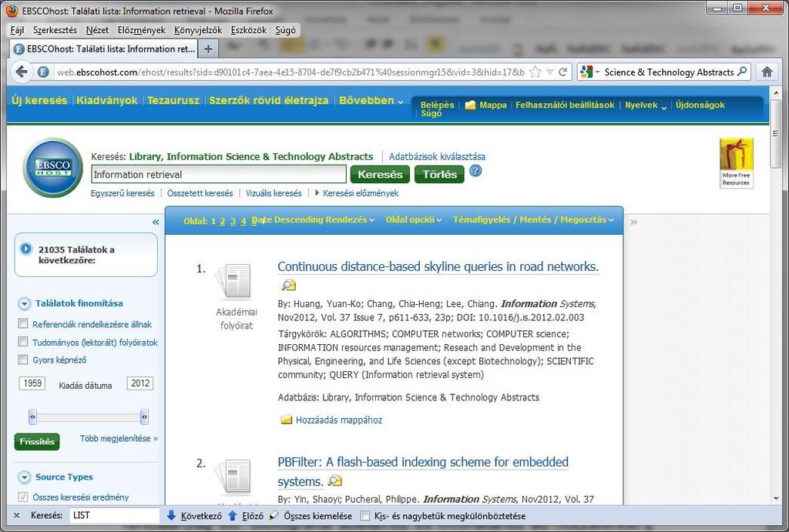Viewport: 789px width, 532px height.
Task: Click the journal icon of result 2
Action: (234, 475)
